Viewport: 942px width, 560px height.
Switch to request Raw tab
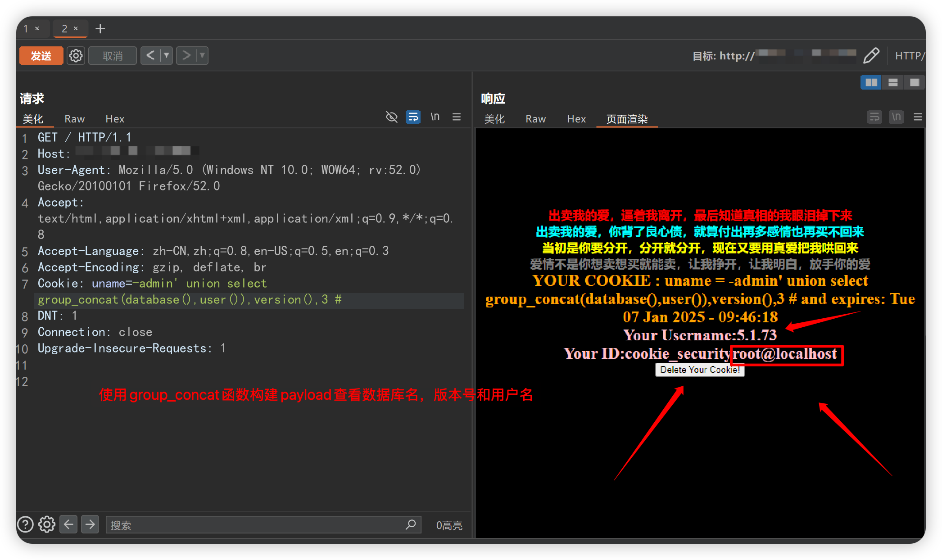coord(74,119)
